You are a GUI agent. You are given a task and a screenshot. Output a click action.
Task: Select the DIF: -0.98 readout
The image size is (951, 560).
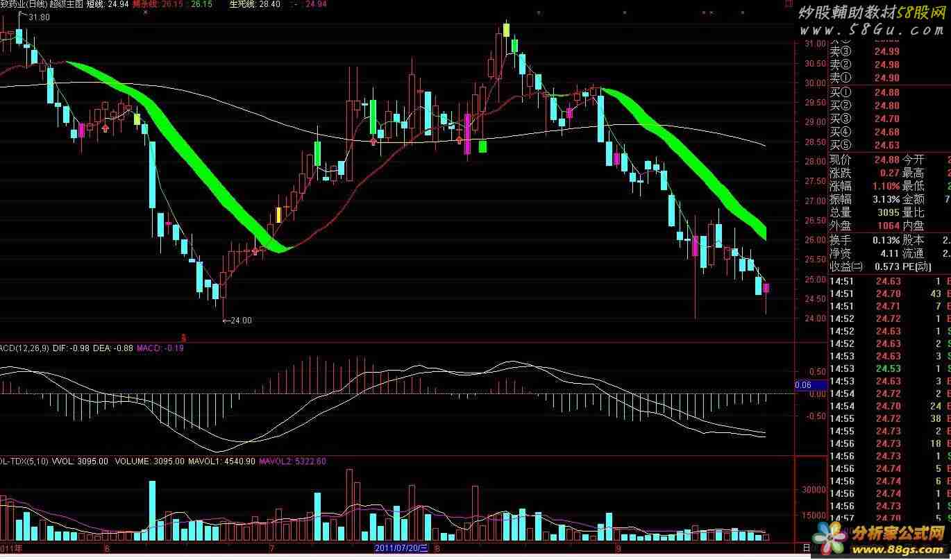(x=71, y=348)
